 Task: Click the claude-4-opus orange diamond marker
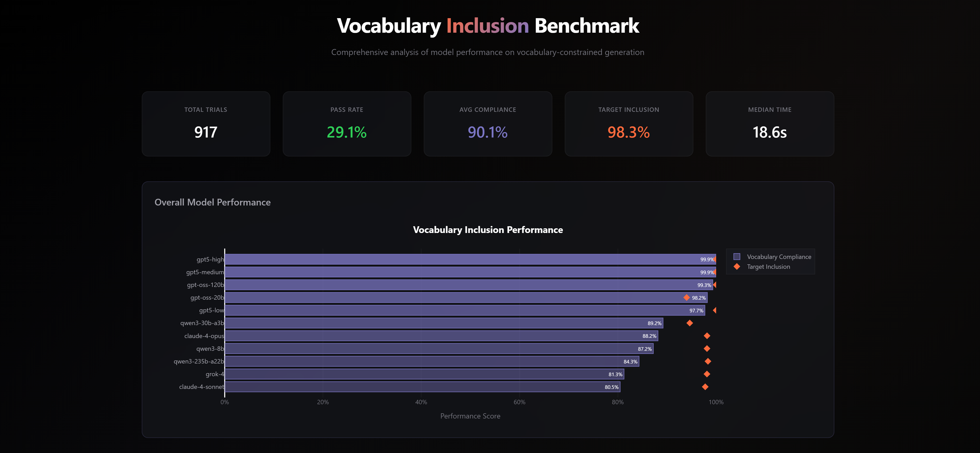pyautogui.click(x=707, y=336)
